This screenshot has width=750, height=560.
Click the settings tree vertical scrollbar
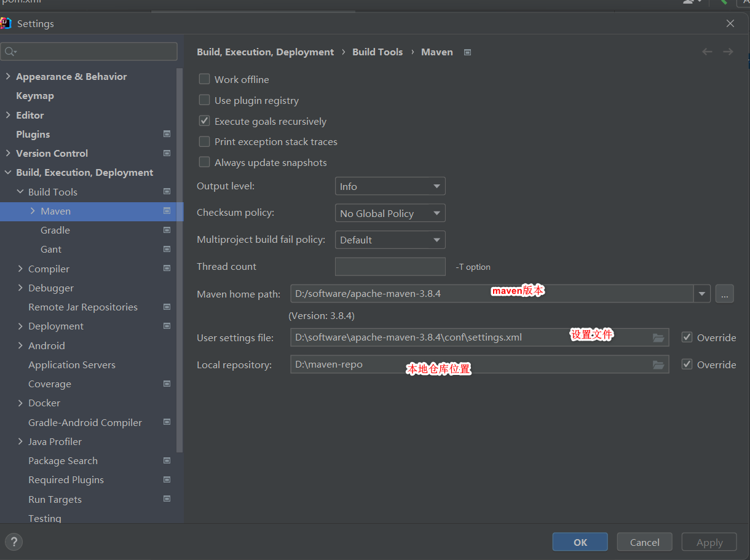[180, 260]
